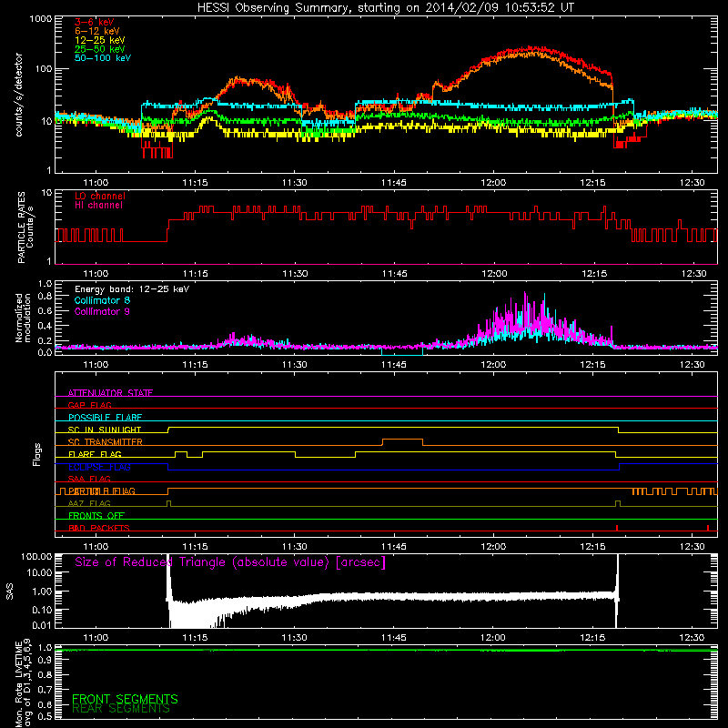
Task: Click the BAD PACKETS flag label
Action: 99,528
